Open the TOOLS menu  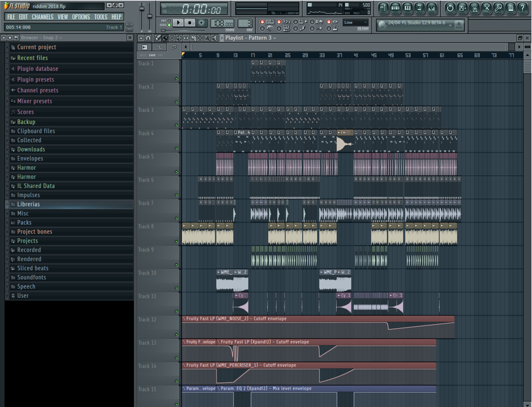click(x=101, y=17)
